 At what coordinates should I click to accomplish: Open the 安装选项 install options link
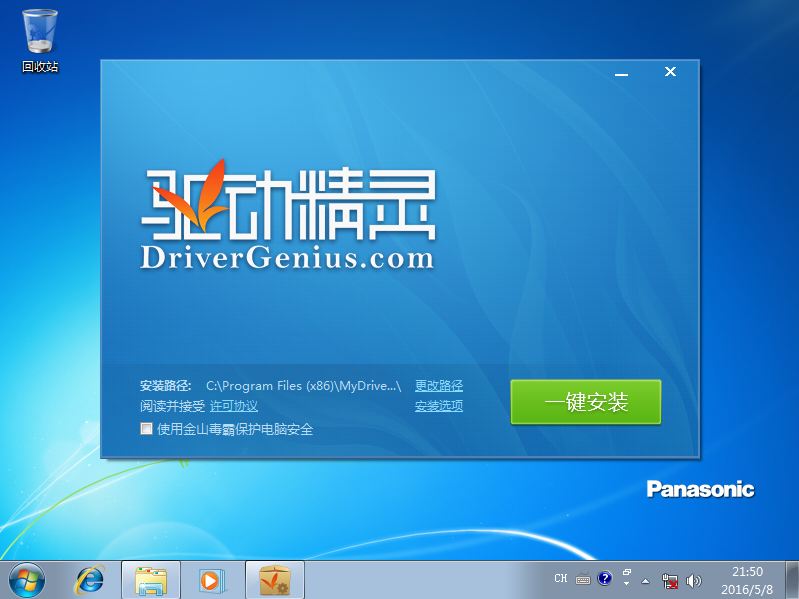coord(439,406)
